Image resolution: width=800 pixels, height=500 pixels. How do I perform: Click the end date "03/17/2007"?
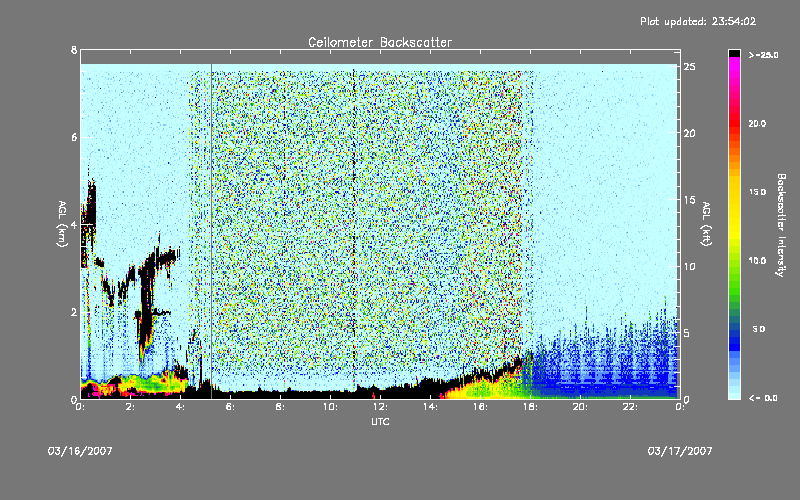[680, 451]
